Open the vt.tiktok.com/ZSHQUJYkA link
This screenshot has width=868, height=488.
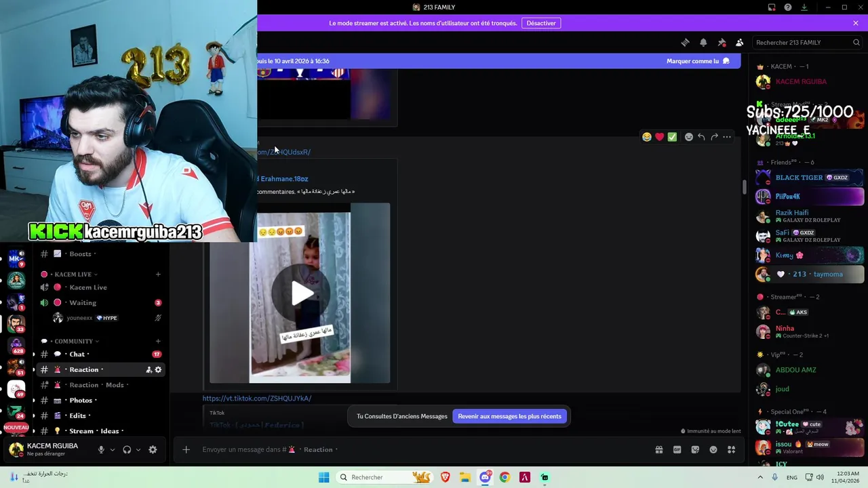tap(256, 399)
